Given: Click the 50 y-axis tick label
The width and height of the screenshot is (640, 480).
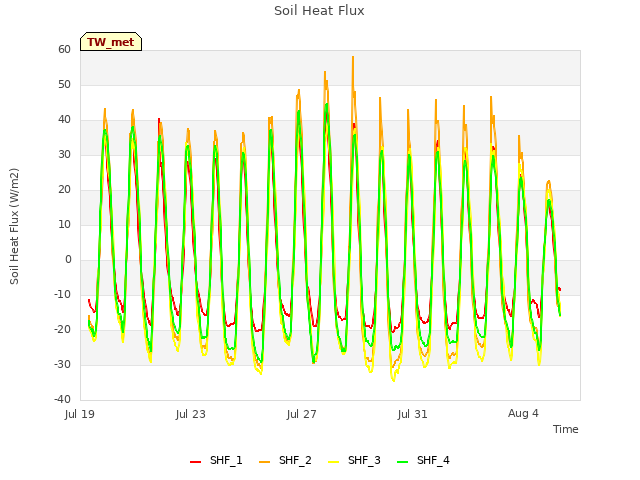Looking at the screenshot, I should click(x=64, y=84).
